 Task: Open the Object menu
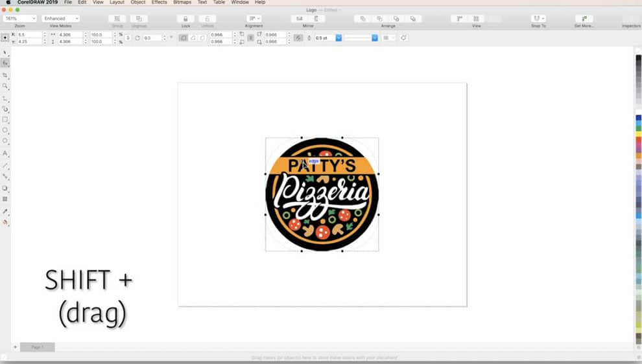[x=138, y=3]
